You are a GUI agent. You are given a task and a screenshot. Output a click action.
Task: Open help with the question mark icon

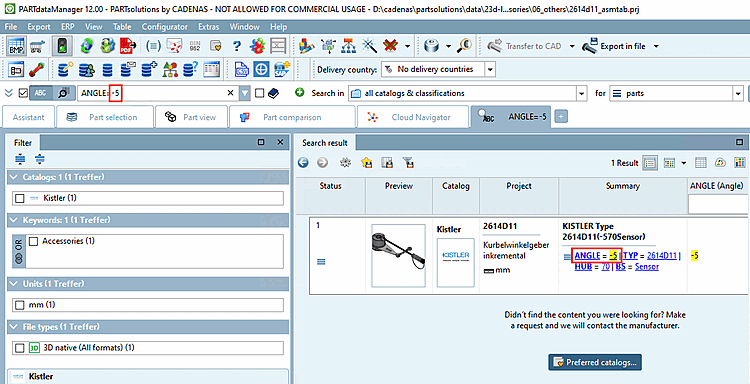tap(236, 46)
